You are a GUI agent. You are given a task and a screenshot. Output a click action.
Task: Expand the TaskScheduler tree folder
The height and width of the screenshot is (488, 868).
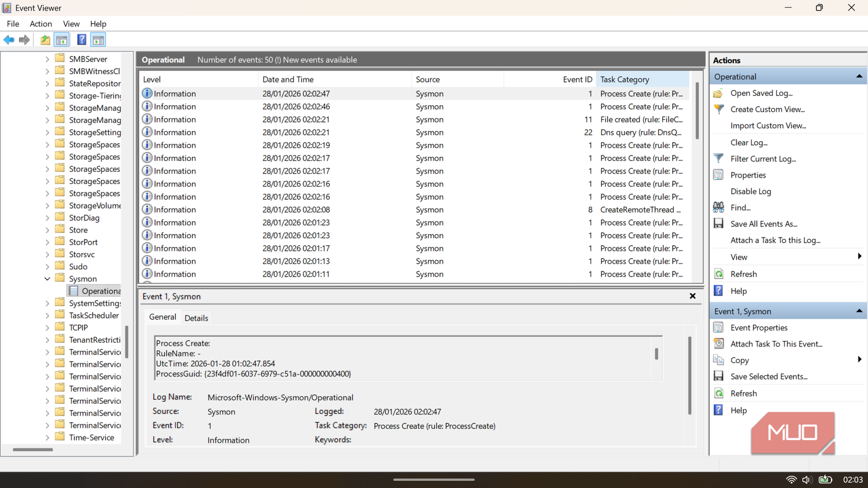coord(47,316)
